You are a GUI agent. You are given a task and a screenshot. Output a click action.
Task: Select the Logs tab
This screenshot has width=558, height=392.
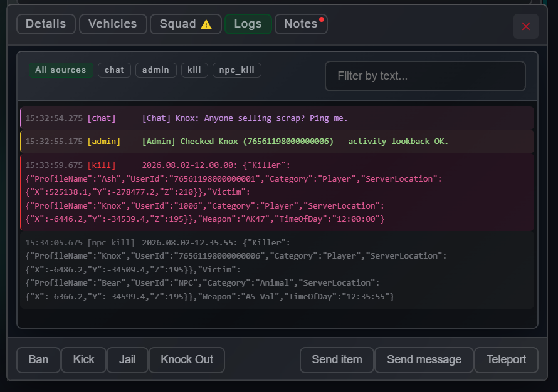(248, 24)
